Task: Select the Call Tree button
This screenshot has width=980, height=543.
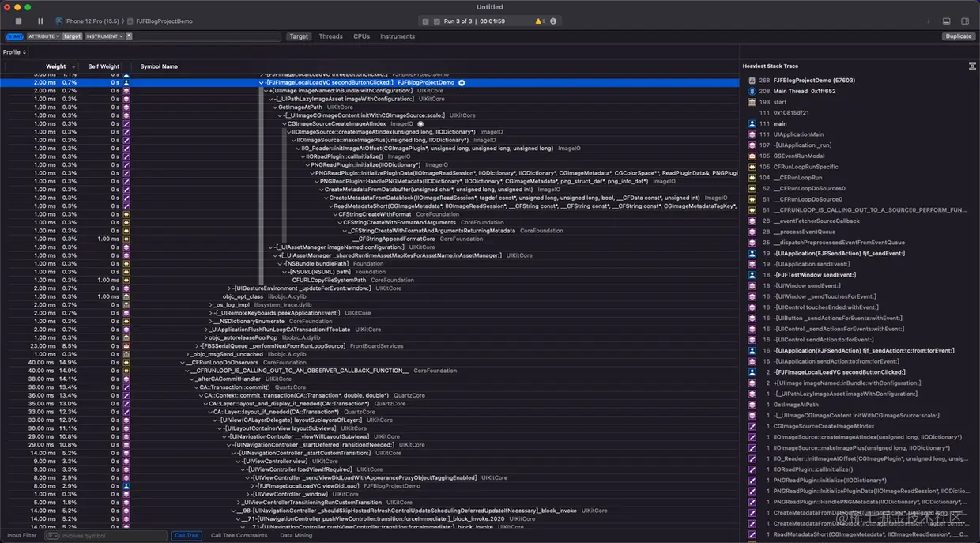Action: tap(187, 536)
